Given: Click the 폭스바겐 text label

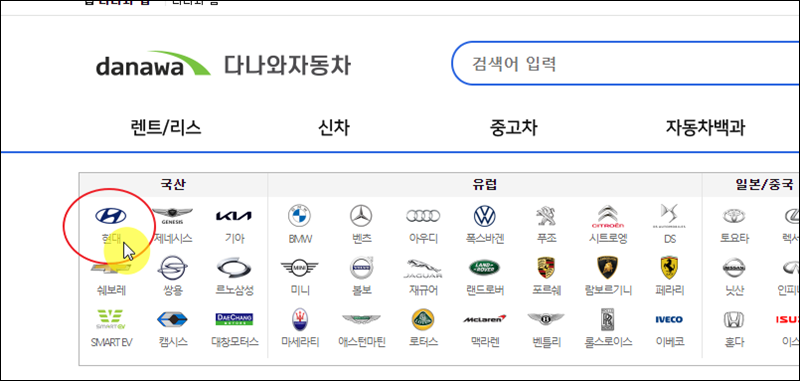Looking at the screenshot, I should tap(485, 238).
